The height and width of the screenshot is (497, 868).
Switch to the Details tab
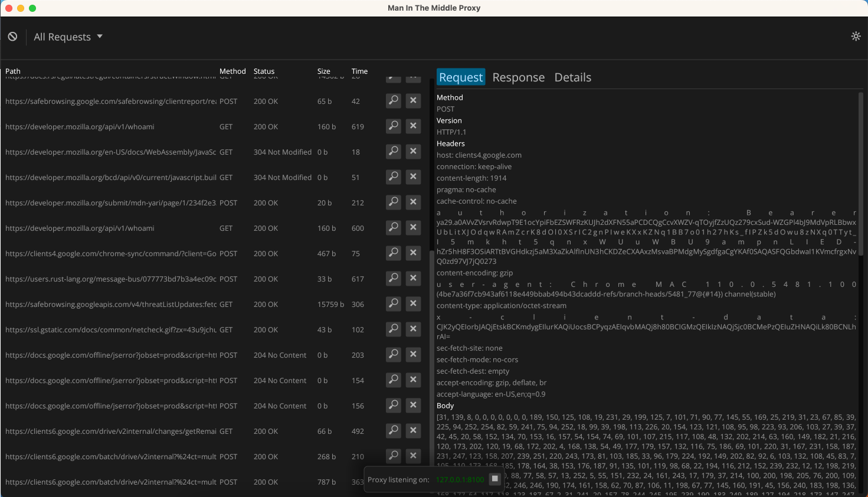coord(573,77)
